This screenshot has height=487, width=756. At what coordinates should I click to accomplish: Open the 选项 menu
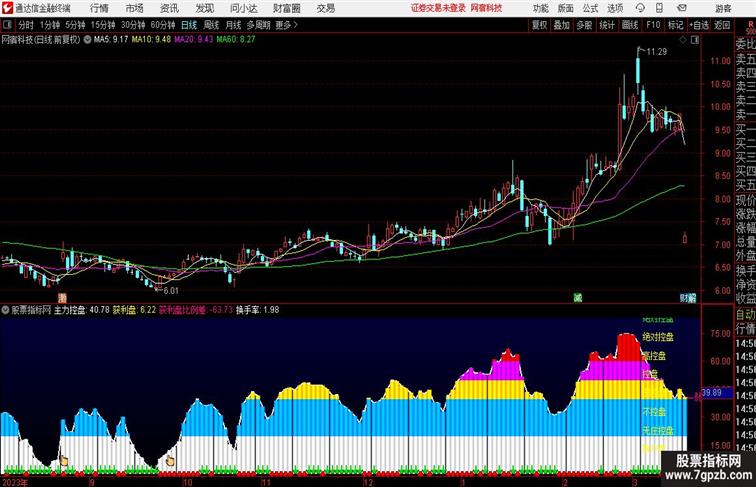click(x=615, y=8)
